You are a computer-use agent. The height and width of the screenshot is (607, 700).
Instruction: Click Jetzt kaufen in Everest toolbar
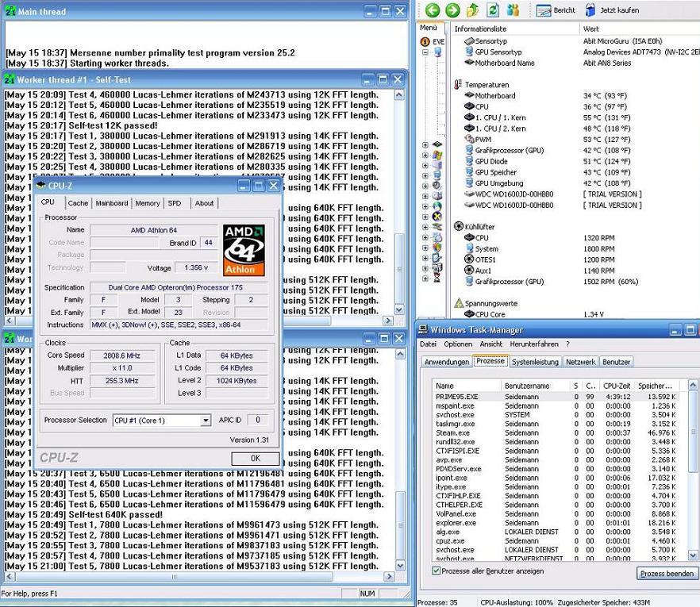(x=612, y=10)
